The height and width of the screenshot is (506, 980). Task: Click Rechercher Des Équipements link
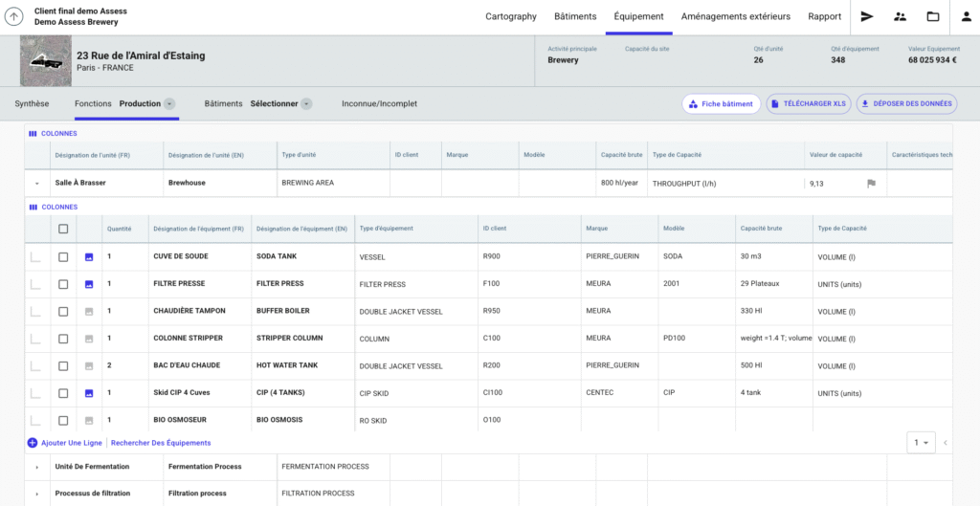click(x=161, y=443)
